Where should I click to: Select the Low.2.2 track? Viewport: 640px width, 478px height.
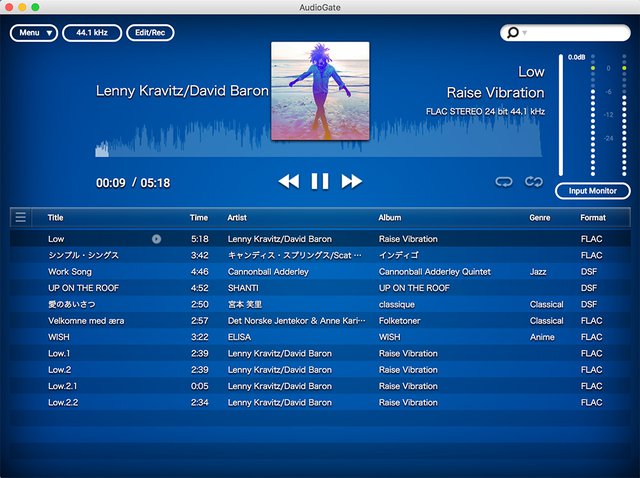[x=63, y=402]
